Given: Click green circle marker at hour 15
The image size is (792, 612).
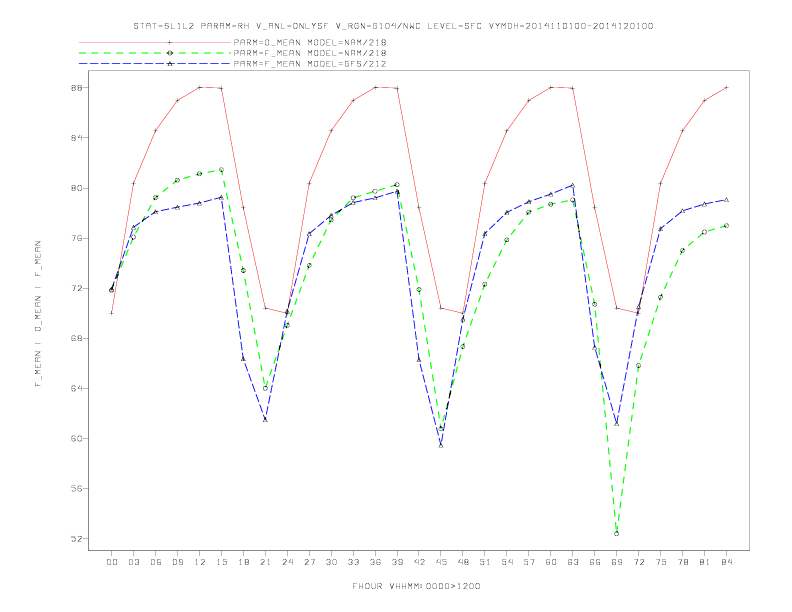Looking at the screenshot, I should [x=221, y=170].
